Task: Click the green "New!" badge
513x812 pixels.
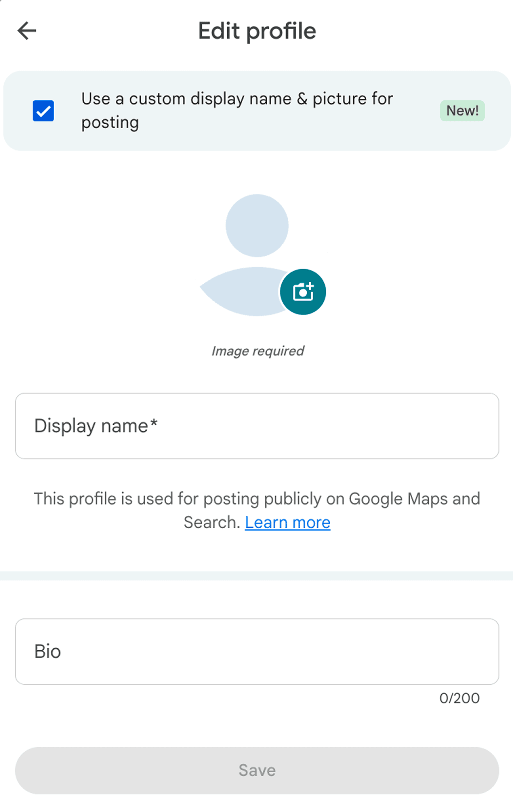Action: (x=462, y=111)
